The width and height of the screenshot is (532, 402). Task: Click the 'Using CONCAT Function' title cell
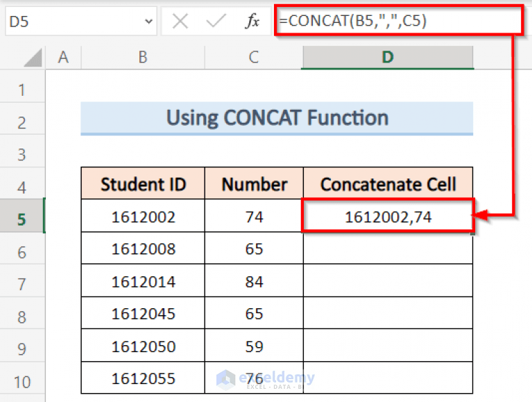coord(277,118)
